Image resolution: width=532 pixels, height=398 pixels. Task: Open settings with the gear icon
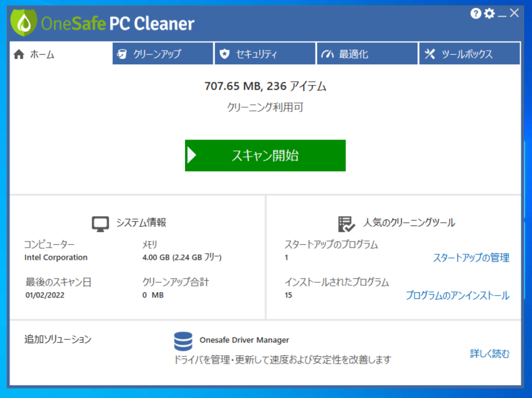489,13
